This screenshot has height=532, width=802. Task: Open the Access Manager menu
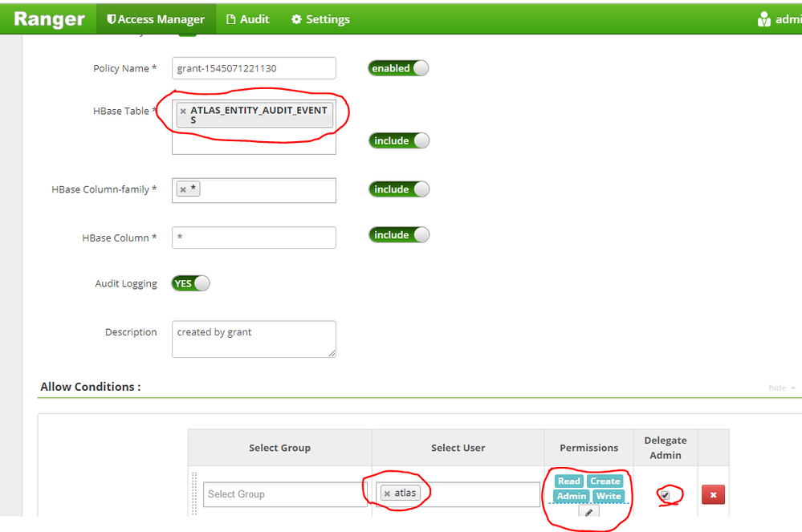pos(156,19)
